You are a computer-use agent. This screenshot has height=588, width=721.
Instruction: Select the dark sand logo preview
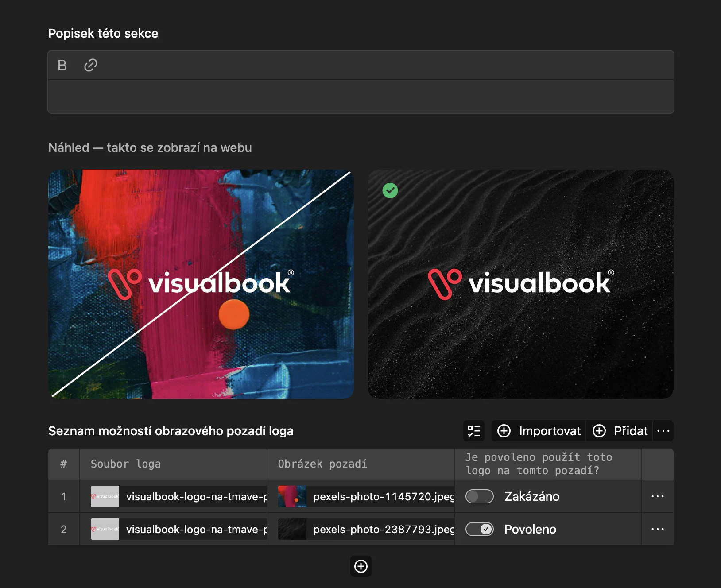click(x=521, y=284)
